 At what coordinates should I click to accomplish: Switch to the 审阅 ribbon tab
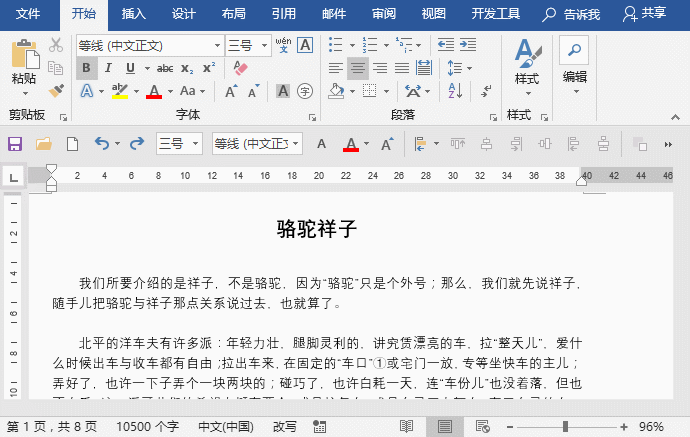[x=383, y=14]
